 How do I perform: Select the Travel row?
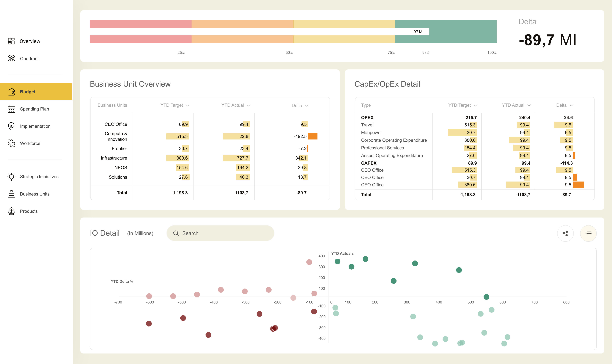[x=474, y=125]
